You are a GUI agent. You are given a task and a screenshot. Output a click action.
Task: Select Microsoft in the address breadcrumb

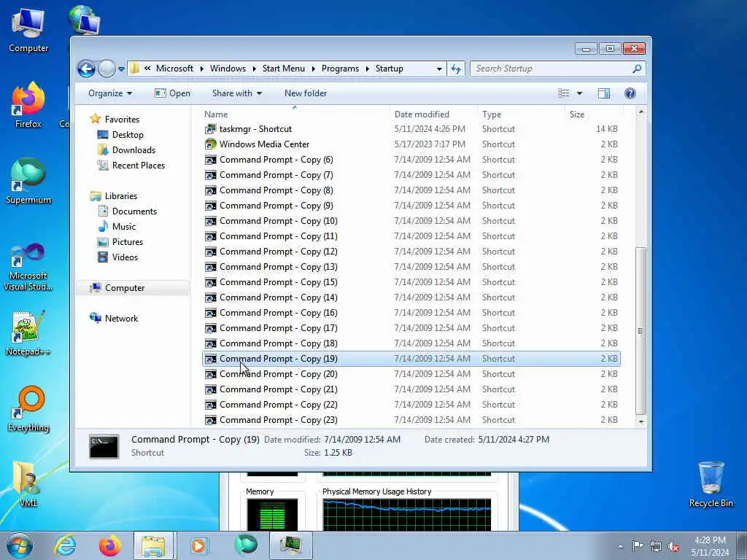pyautogui.click(x=174, y=69)
